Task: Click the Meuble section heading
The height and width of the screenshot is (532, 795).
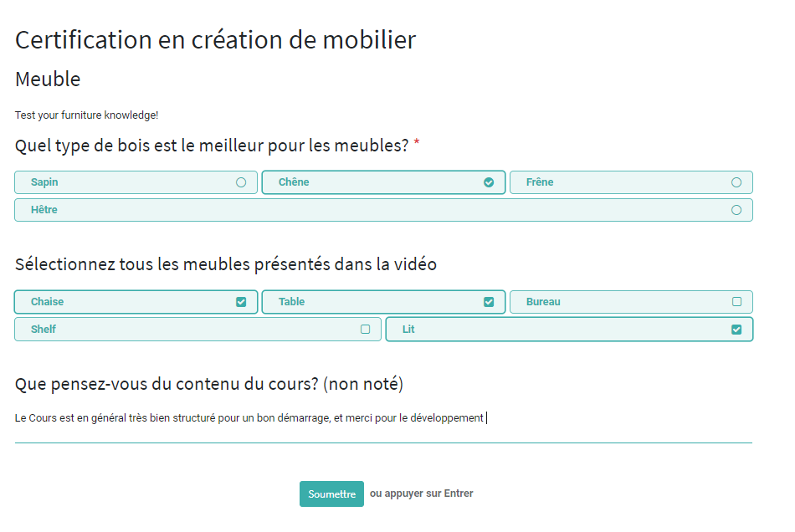Action: coord(48,79)
